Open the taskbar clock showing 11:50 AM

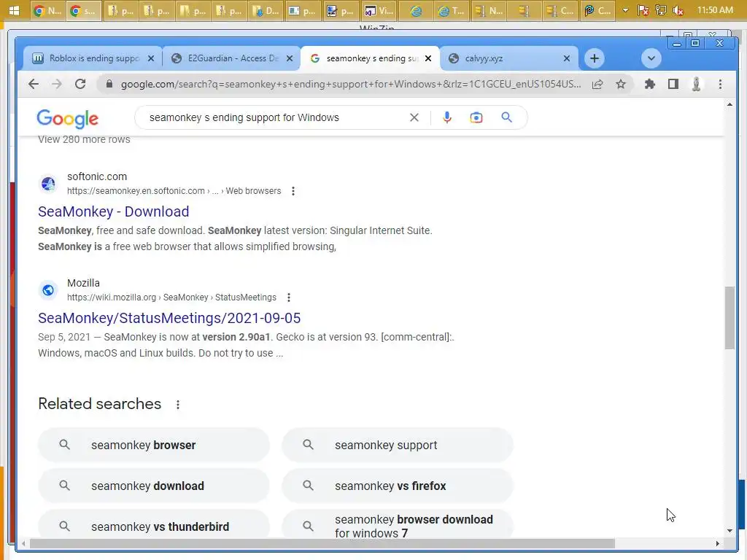tap(715, 10)
